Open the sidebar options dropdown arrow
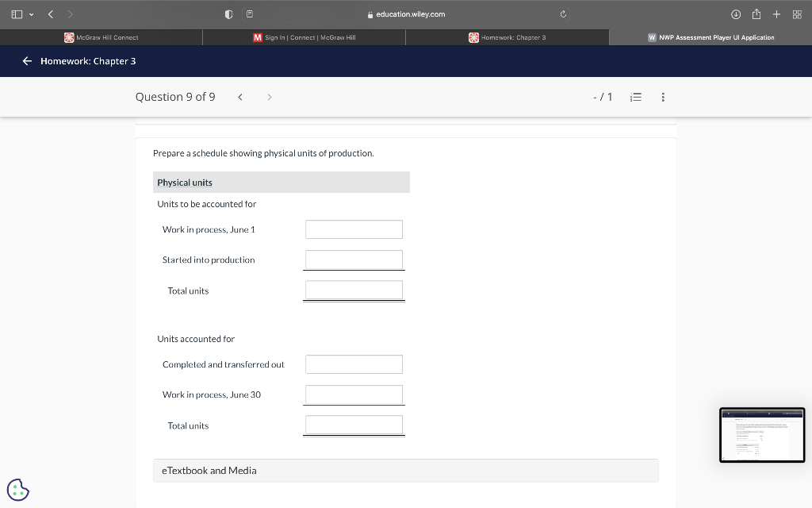 tap(32, 14)
